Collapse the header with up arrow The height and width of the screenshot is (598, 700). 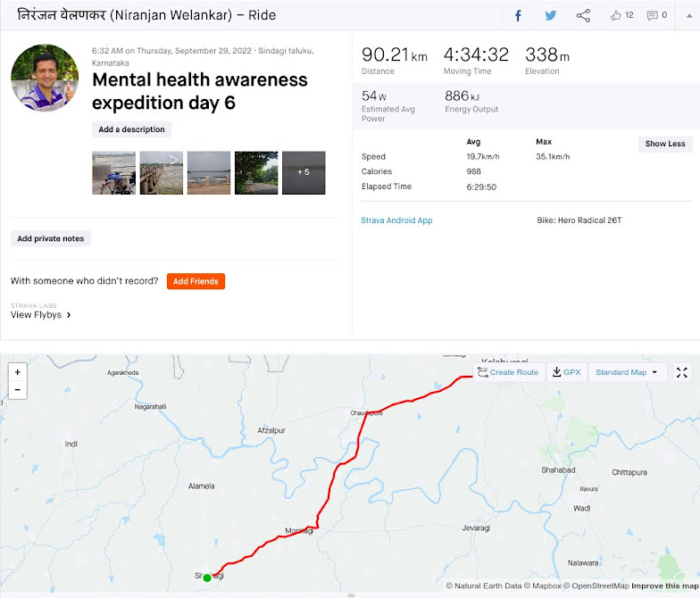[689, 16]
